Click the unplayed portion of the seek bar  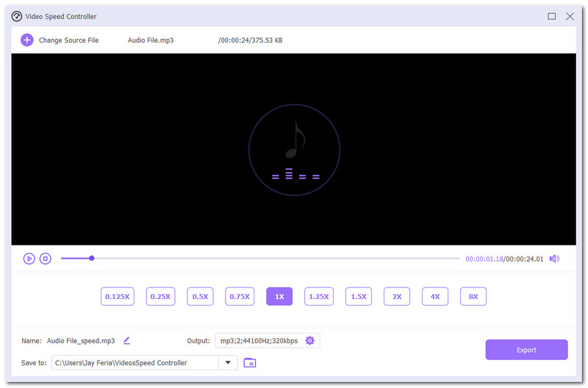pyautogui.click(x=277, y=258)
